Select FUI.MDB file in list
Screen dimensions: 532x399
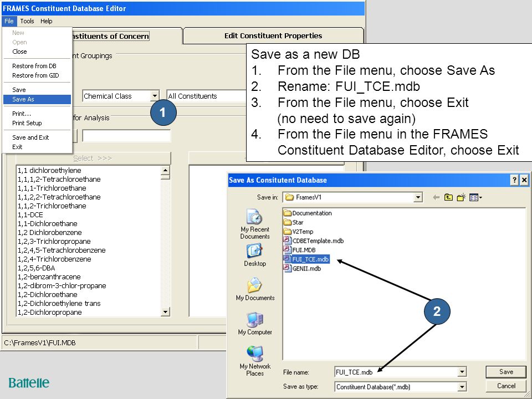click(x=300, y=250)
